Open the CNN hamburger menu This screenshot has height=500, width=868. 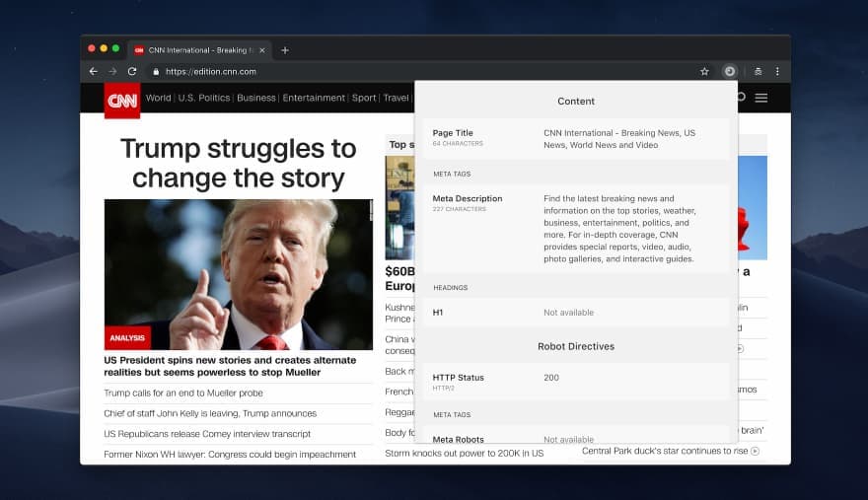pos(761,98)
